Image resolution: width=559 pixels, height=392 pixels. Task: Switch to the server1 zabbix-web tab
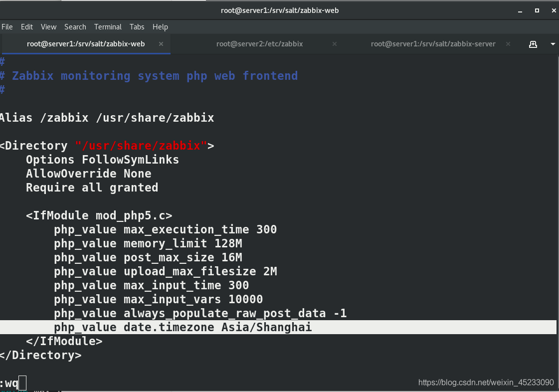coord(86,44)
